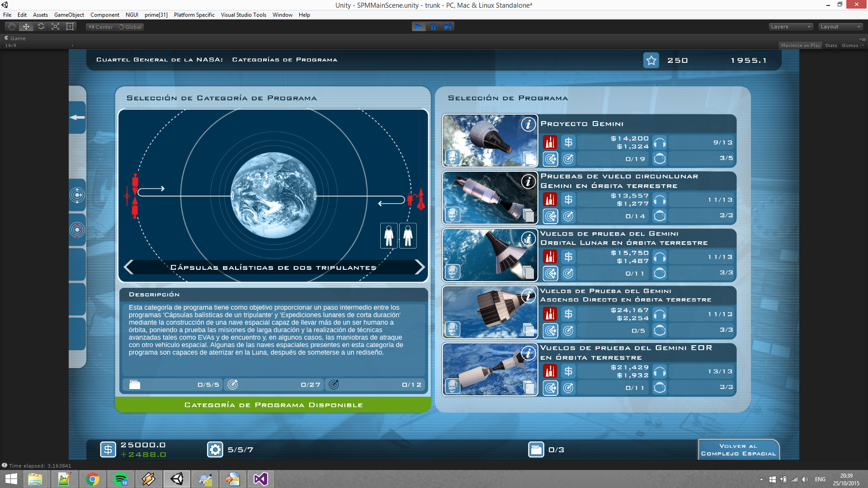Viewport: 868px width, 488px height.
Task: Open info for Pruebas de vuelo circunlunar
Action: coord(528,182)
